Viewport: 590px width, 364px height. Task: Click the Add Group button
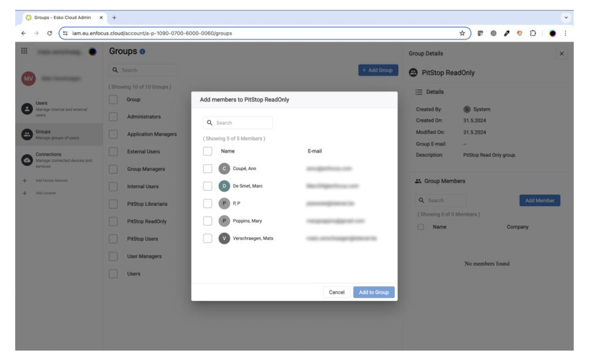click(378, 70)
